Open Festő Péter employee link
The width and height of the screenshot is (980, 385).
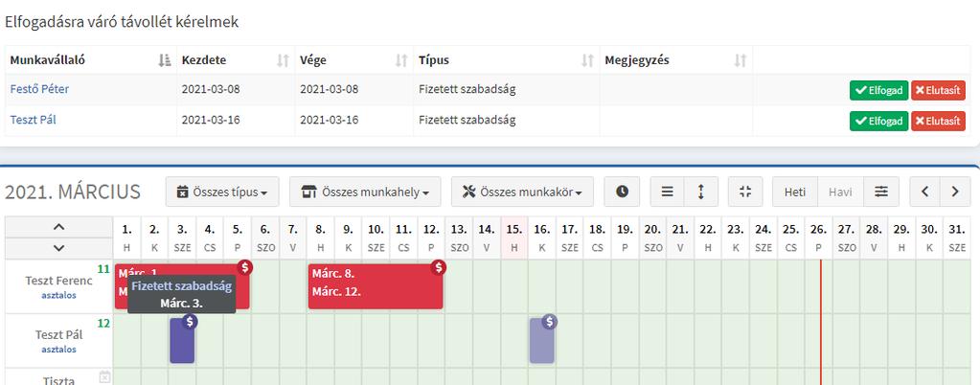[x=39, y=89]
